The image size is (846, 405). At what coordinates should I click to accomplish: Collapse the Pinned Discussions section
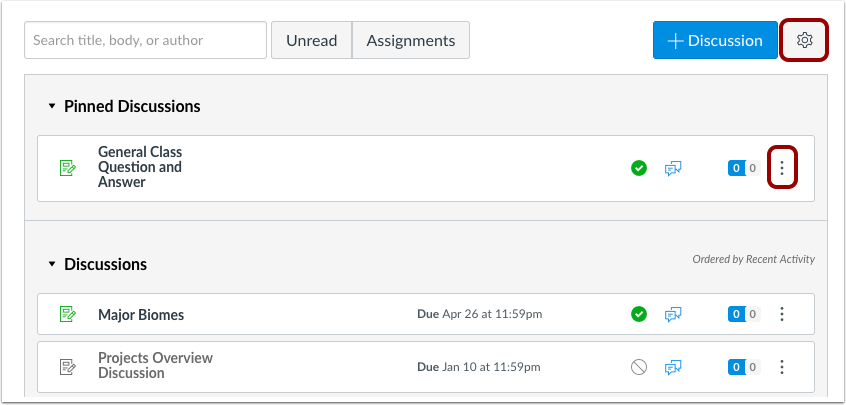pos(52,106)
